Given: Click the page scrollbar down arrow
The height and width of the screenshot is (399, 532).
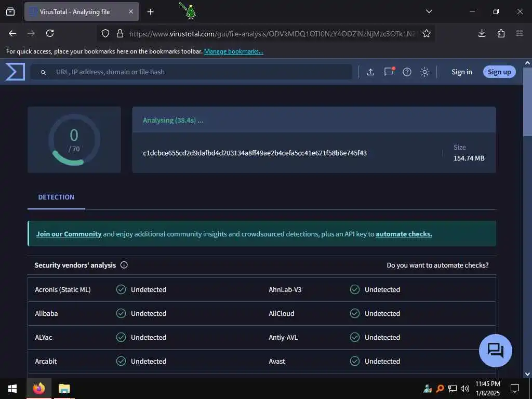Looking at the screenshot, I should 527,374.
